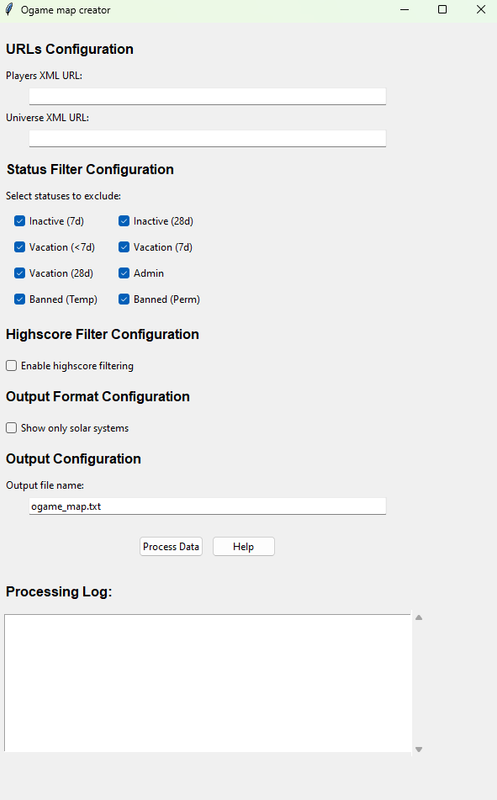Image resolution: width=497 pixels, height=800 pixels.
Task: Toggle the Banned (Perm) checkbox
Action: click(123, 299)
